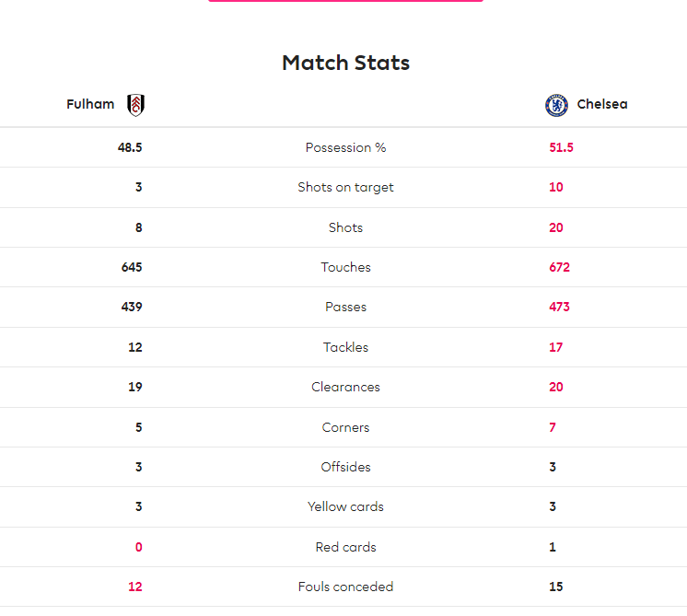The height and width of the screenshot is (616, 687).
Task: Select the Corners stat label
Action: pyautogui.click(x=345, y=427)
